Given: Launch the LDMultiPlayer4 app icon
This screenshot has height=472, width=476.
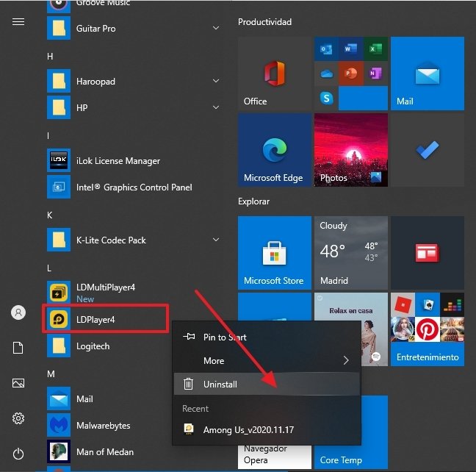Looking at the screenshot, I should pos(59,293).
